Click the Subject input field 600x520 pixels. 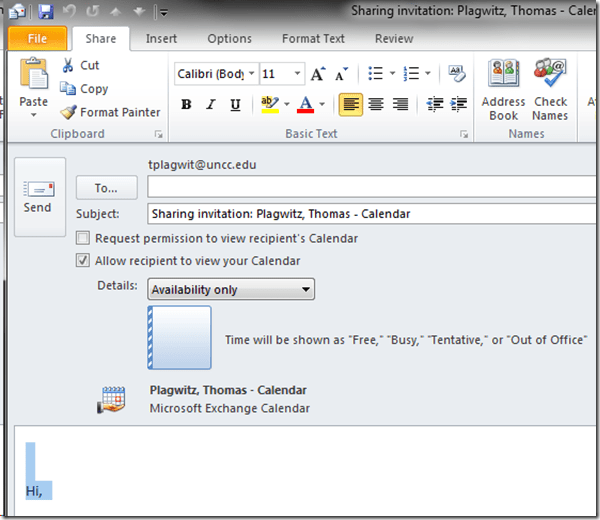coord(370,213)
